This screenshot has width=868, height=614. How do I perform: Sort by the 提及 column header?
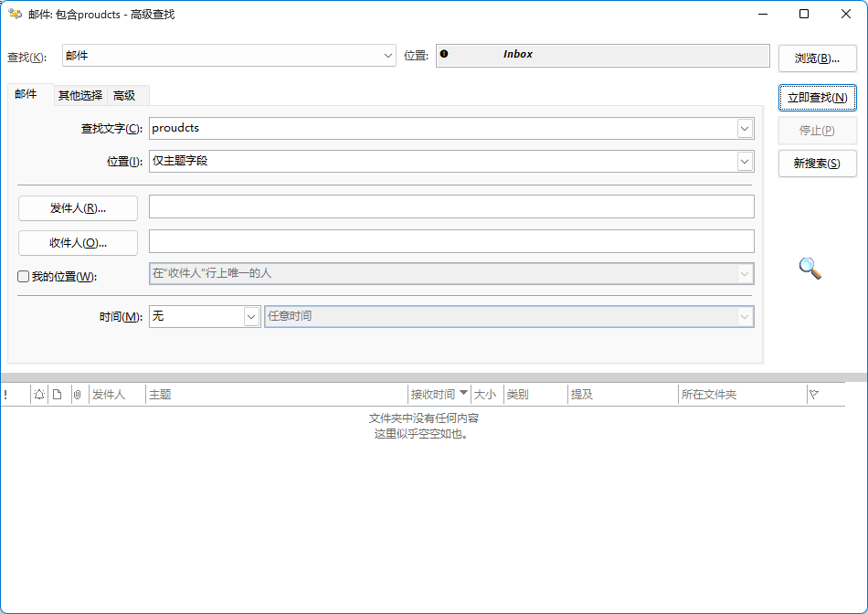(623, 395)
